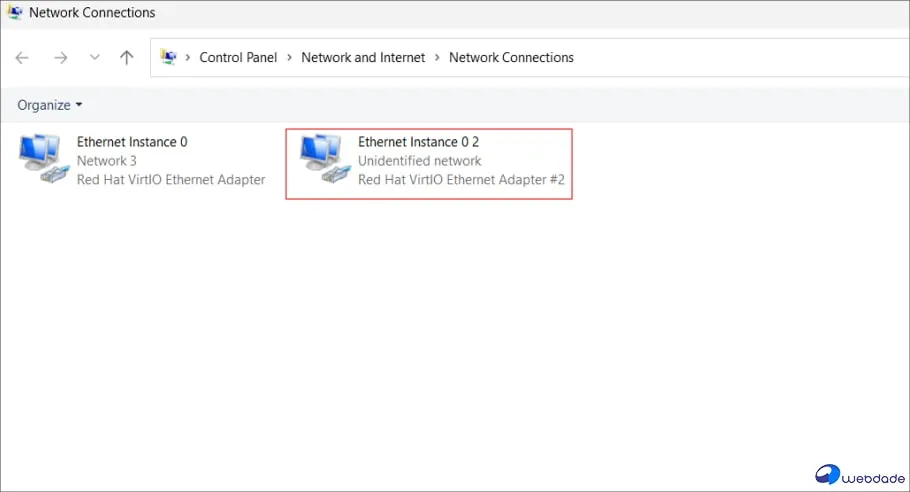Click the Red Hat VirtIO Adapter #2 text
The width and height of the screenshot is (910, 492).
pyautogui.click(x=461, y=180)
